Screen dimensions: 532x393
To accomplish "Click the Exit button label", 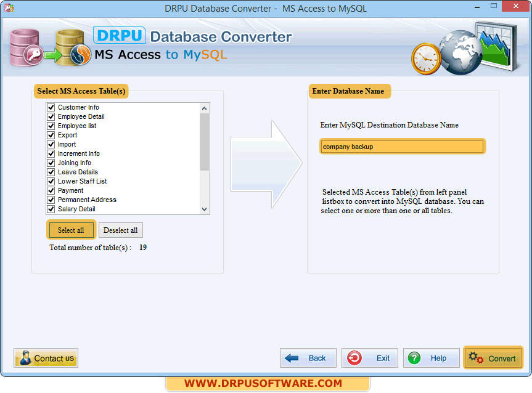I will (383, 358).
